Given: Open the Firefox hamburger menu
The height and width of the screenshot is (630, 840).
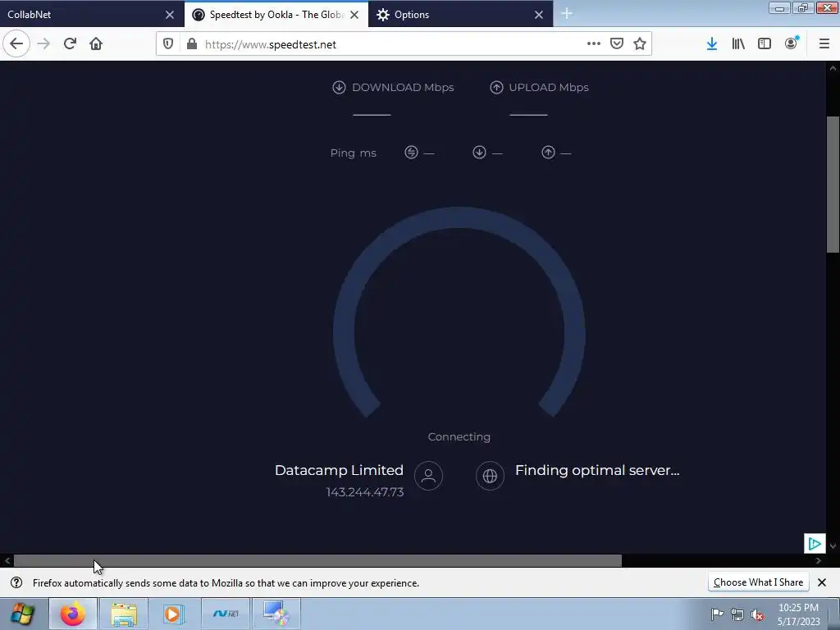Looking at the screenshot, I should click(x=824, y=44).
